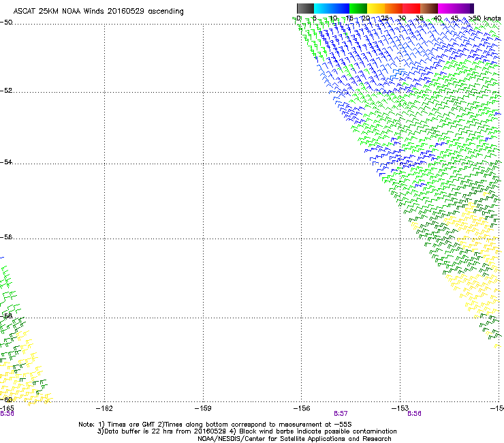Screen dimensions: 504x443
Task: Click the latitude label '-52'
Action: click(x=6, y=91)
